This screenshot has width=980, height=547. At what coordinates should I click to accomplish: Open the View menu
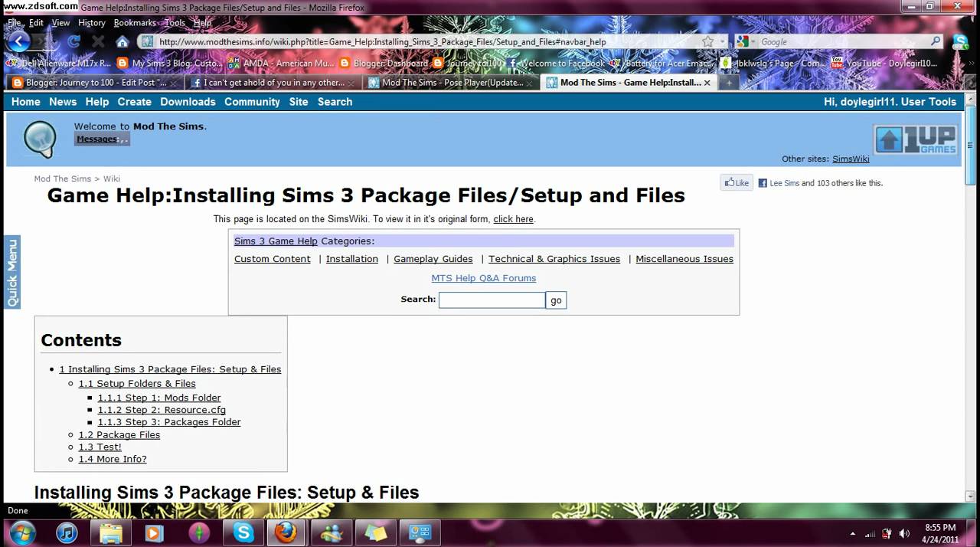coord(60,23)
